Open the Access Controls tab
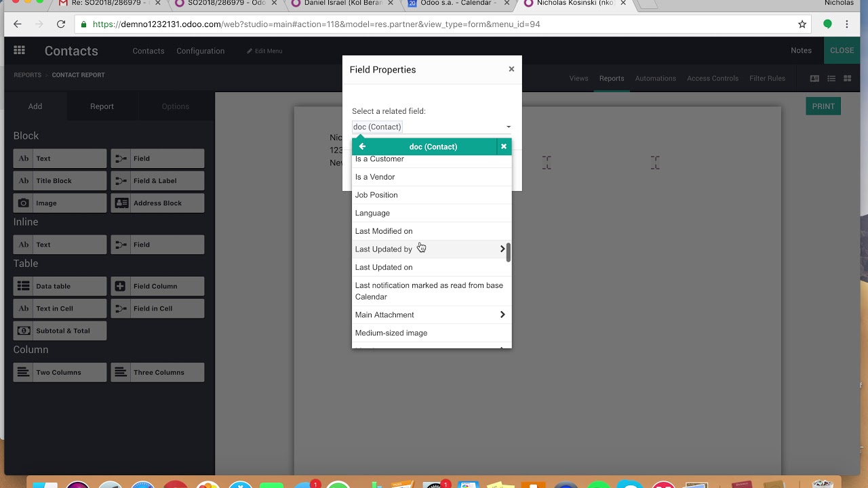868x488 pixels. pos(713,79)
